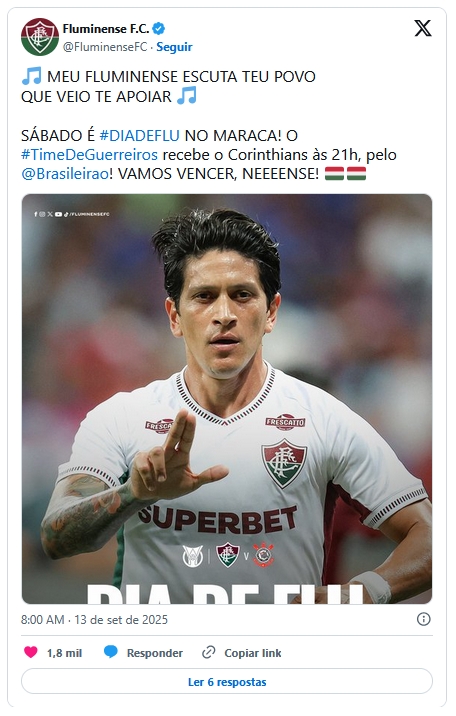Click the X logo icon
456x716 pixels.
coord(423,28)
